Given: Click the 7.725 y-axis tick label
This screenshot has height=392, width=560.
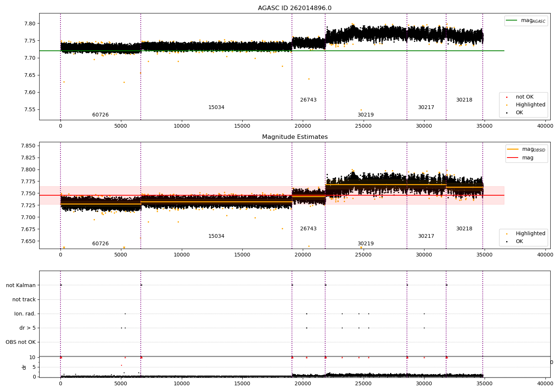Looking at the screenshot, I should tap(28, 206).
